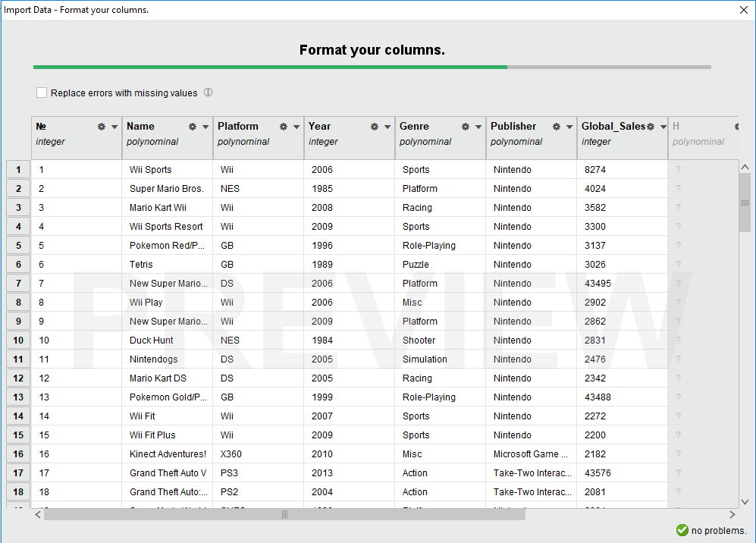The height and width of the screenshot is (543, 756).
Task: Click 'Microsoft Game ...' publisher cell
Action: coord(532,454)
